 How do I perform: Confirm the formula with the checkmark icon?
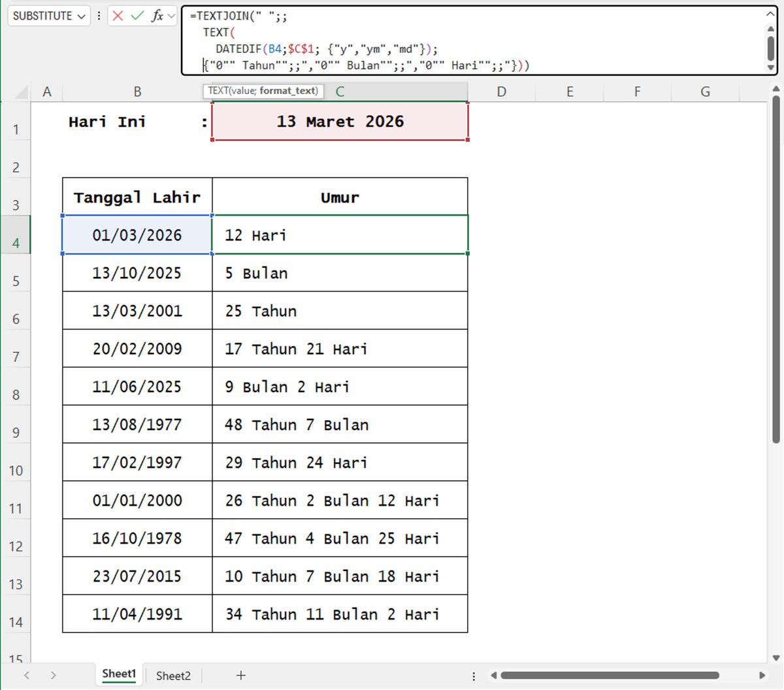[x=137, y=16]
